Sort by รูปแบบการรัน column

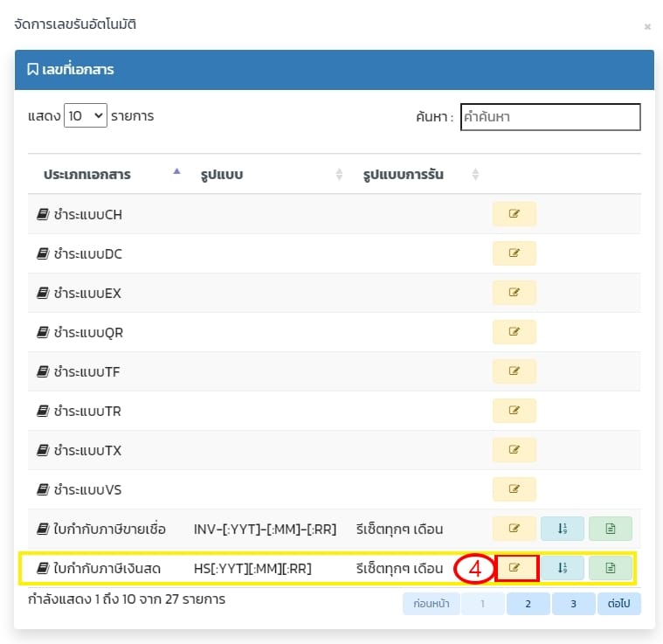[403, 174]
